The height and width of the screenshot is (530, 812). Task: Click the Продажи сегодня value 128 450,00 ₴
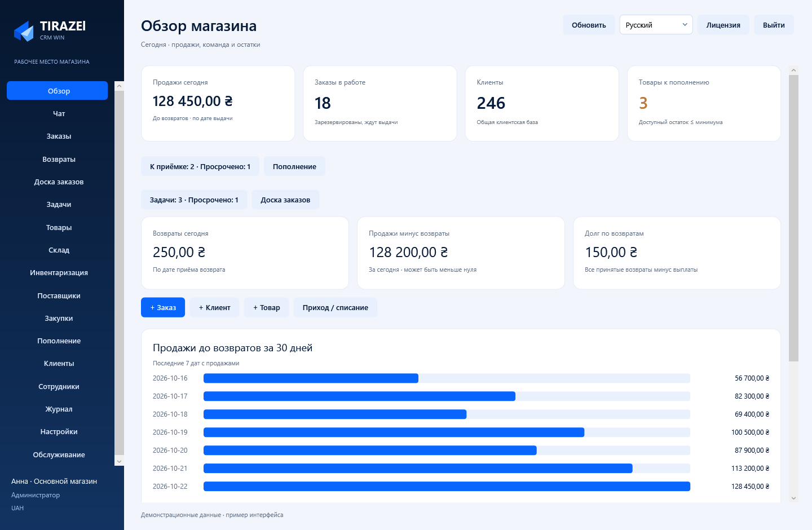pyautogui.click(x=193, y=101)
